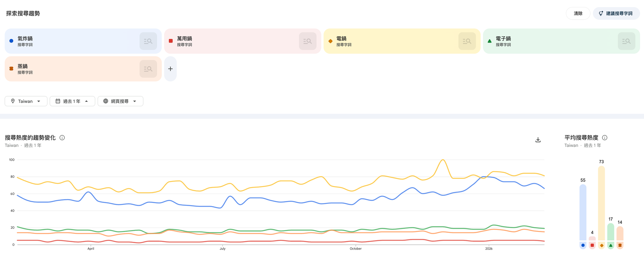Click the explore icon on 蒸鍋 term card

[x=148, y=69]
